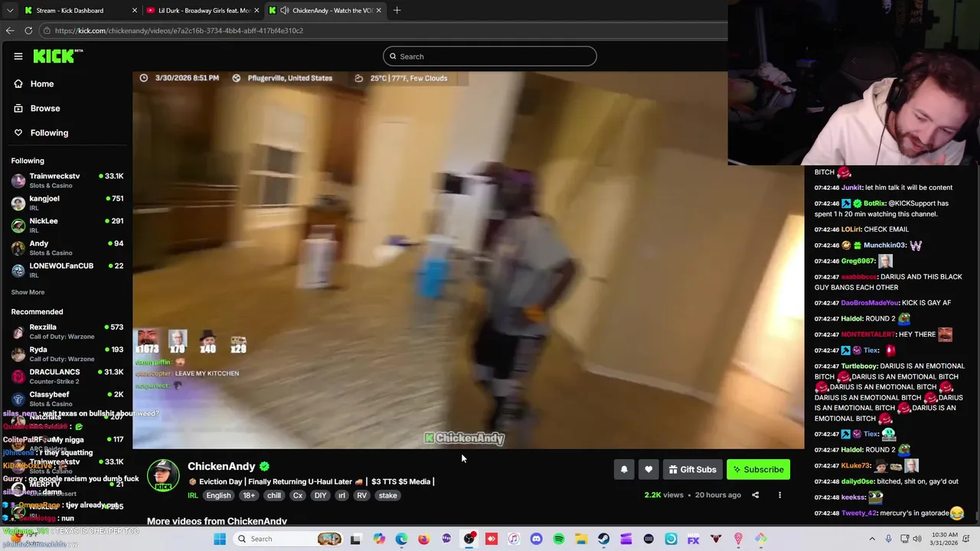Image resolution: width=980 pixels, height=551 pixels.
Task: Mute the ChickenAndy tab via speaker icon
Action: pyautogui.click(x=285, y=10)
